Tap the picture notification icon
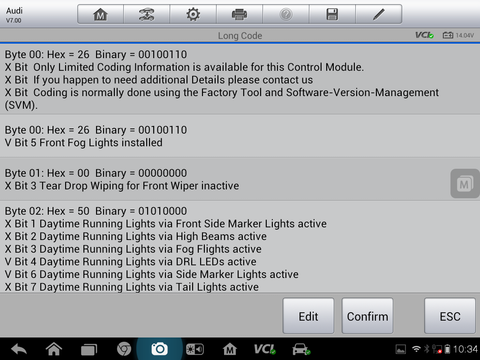Image resolution: width=480 pixels, height=360 pixels. point(401,349)
